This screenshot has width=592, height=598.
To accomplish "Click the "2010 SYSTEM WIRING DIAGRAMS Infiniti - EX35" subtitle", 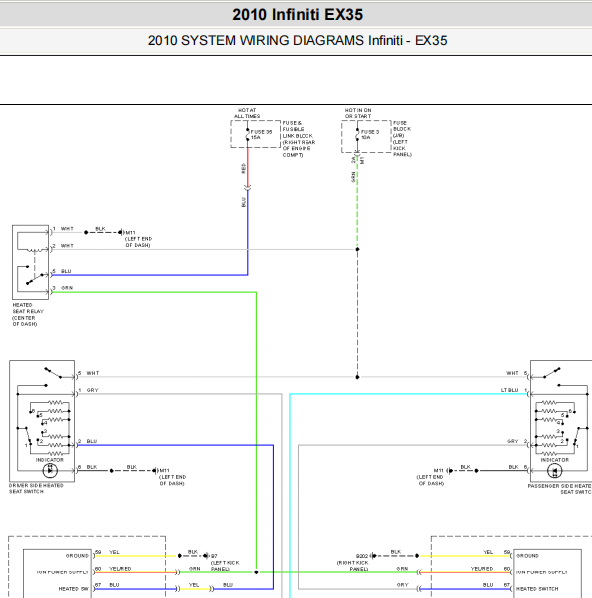I will 297,40.
